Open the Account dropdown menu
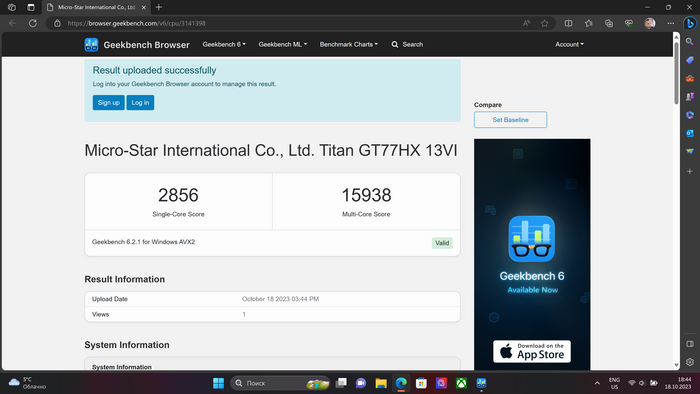700x394 pixels. 569,44
